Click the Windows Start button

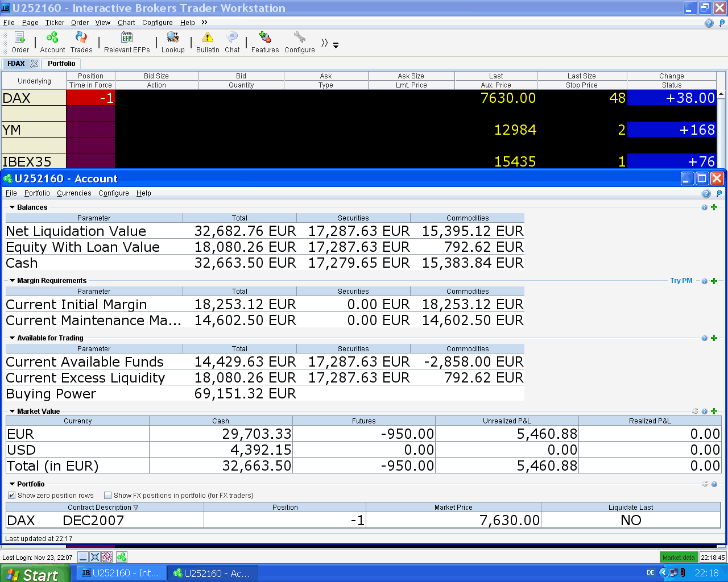coord(34,573)
